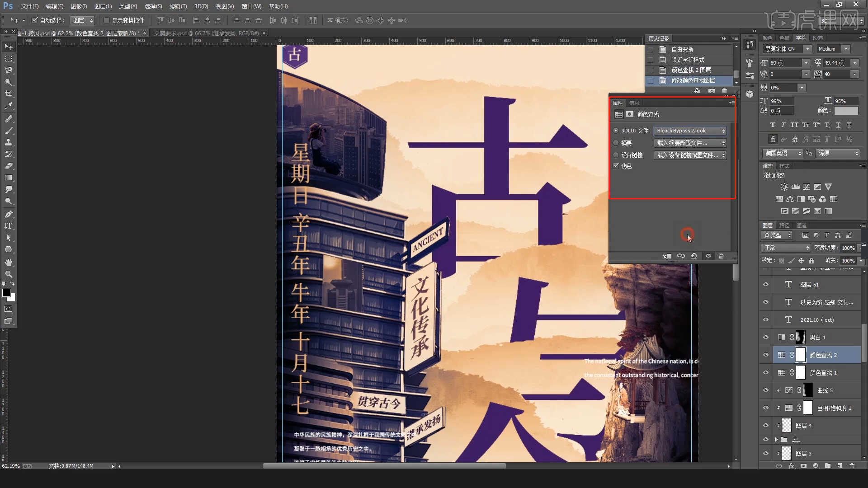Open the 滤镜(T) menu
The width and height of the screenshot is (868, 488).
coord(178,6)
